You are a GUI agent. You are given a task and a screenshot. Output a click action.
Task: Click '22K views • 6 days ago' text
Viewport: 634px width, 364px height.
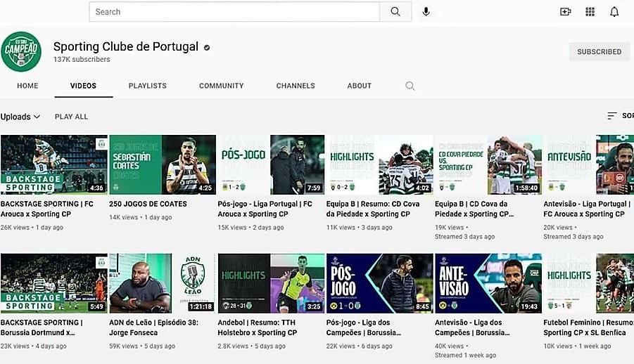coord(360,346)
